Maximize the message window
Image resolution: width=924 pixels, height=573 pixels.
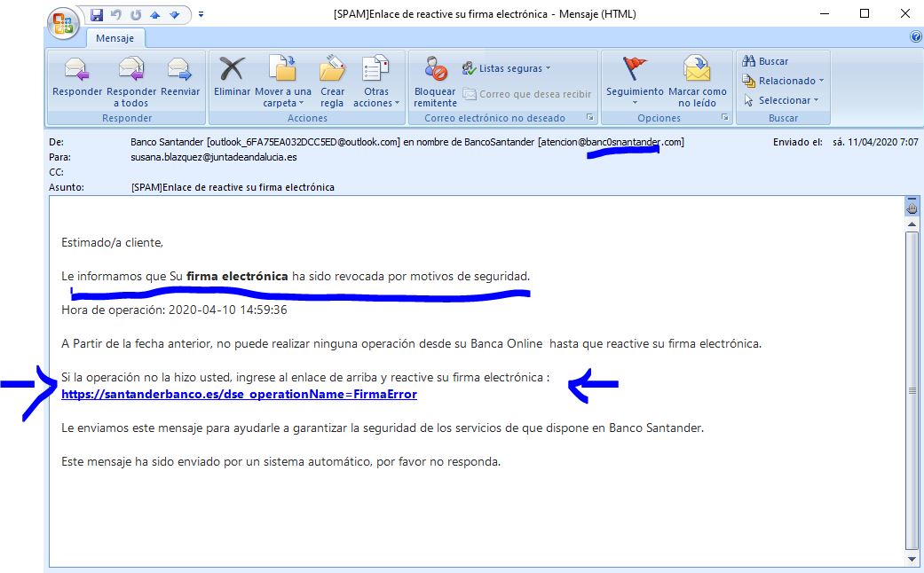pos(865,13)
